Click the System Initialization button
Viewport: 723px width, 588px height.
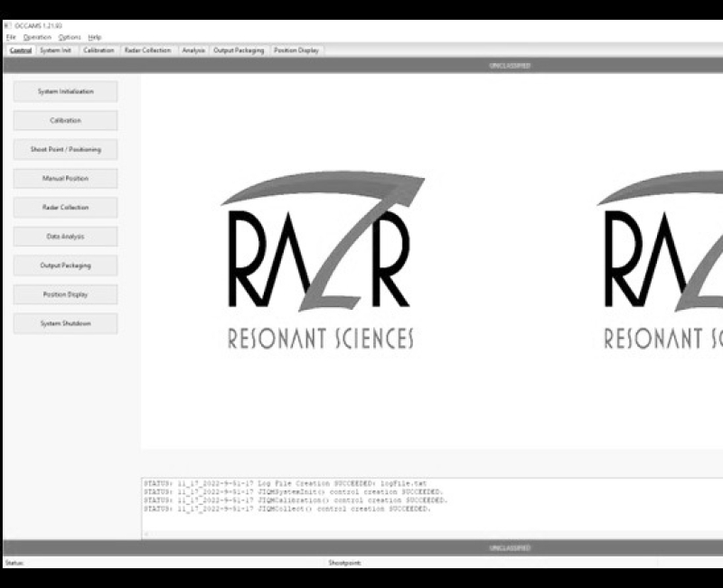point(65,91)
